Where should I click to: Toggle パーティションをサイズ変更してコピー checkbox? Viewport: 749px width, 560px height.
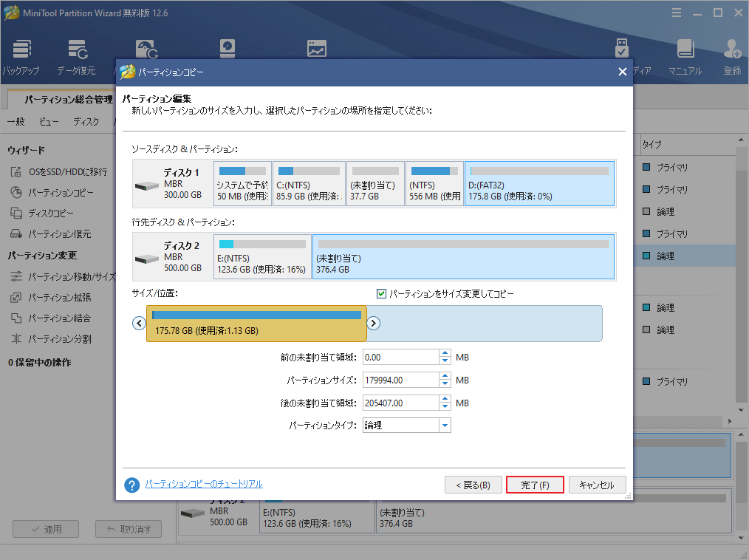tap(382, 293)
